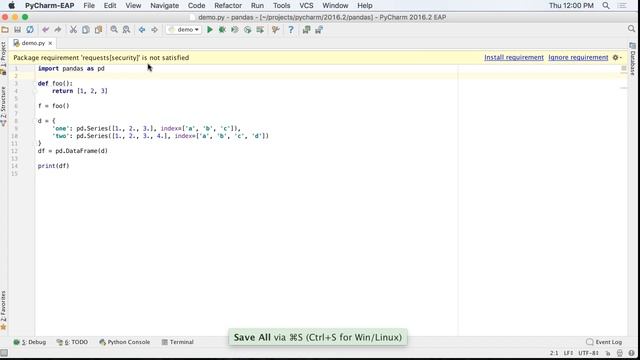Viewport: 640px width, 360px height.
Task: Click the Synchronize refresh toolbar icon
Action: 30,30
